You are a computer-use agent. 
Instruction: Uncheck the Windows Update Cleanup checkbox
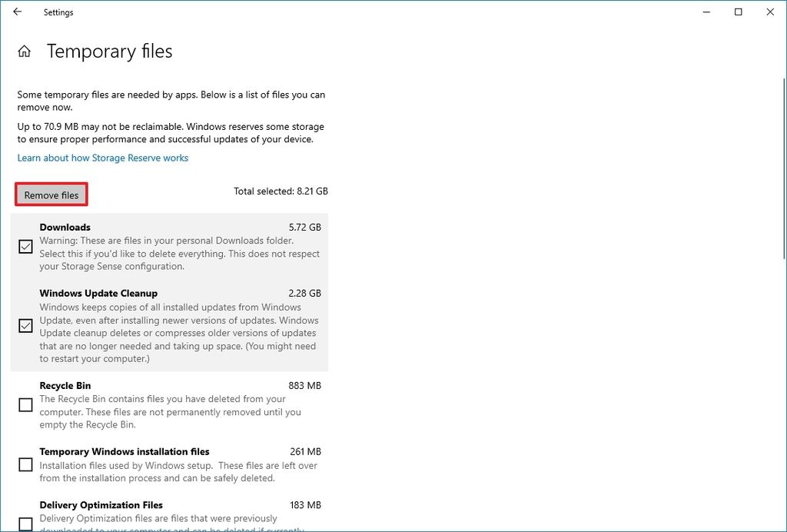tap(25, 326)
